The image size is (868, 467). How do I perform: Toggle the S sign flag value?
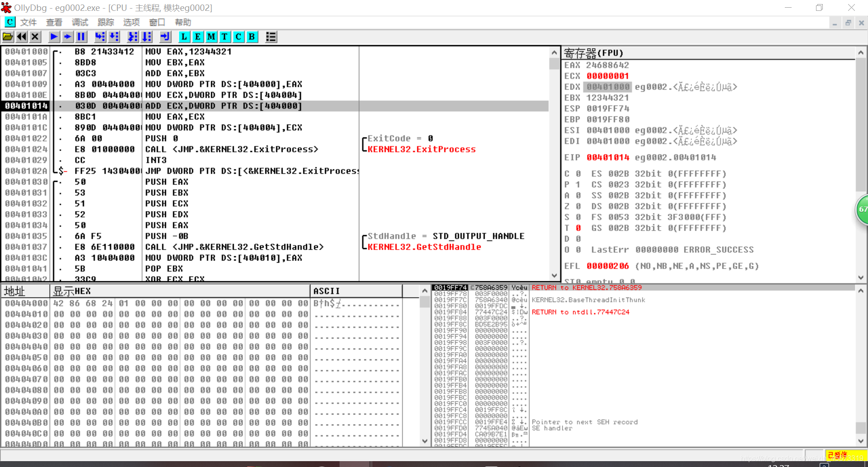(x=578, y=217)
